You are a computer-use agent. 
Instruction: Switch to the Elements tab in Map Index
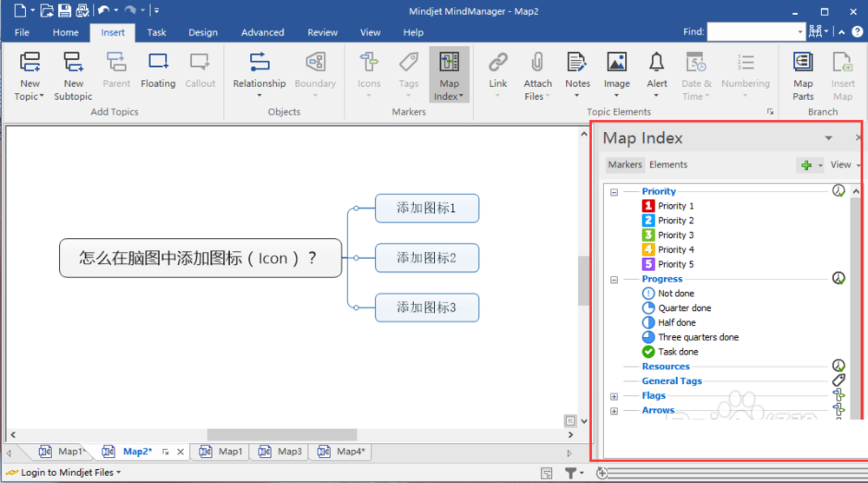pyautogui.click(x=668, y=164)
